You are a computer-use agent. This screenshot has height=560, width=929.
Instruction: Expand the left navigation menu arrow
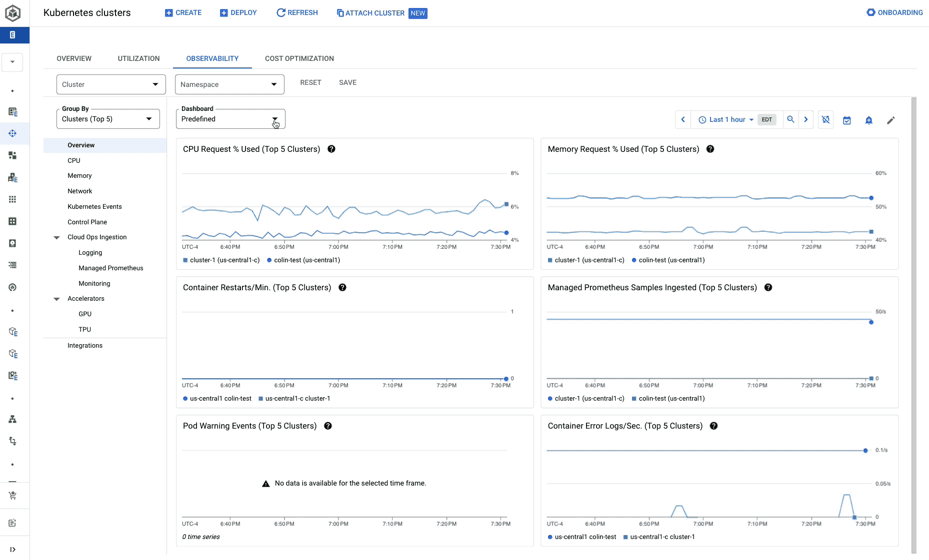(x=12, y=550)
